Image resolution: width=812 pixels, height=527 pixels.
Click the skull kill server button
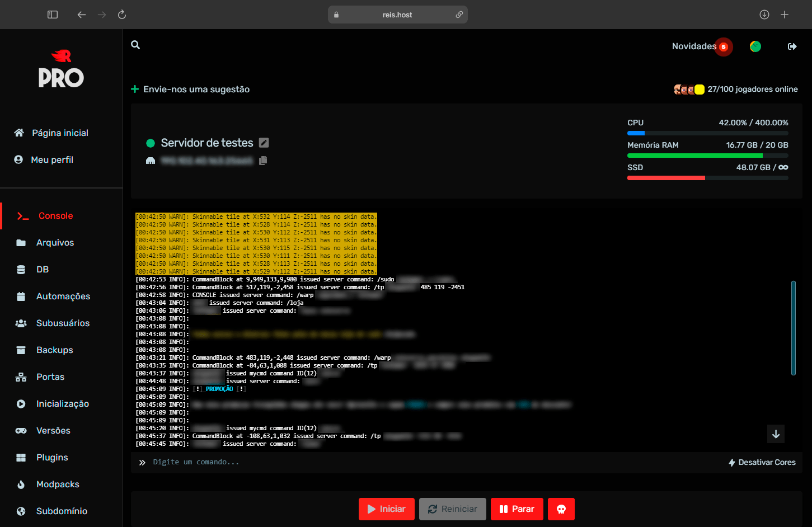561,509
